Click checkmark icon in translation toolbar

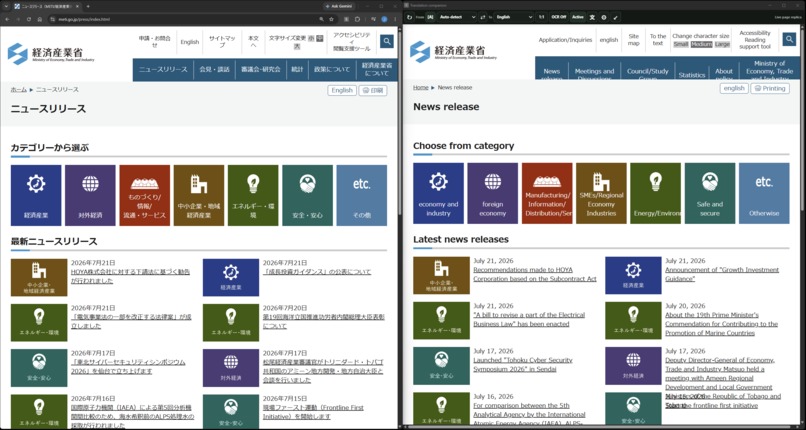(615, 17)
